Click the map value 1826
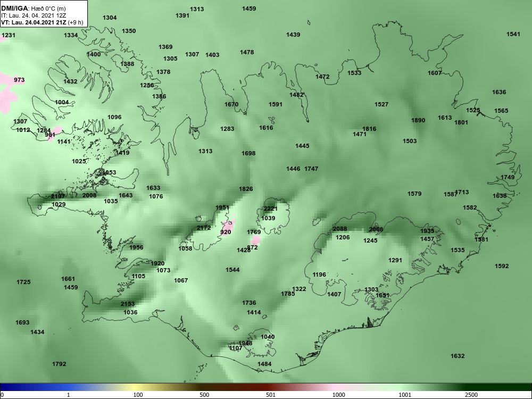Viewport: 532px width, 399px height. (246, 189)
